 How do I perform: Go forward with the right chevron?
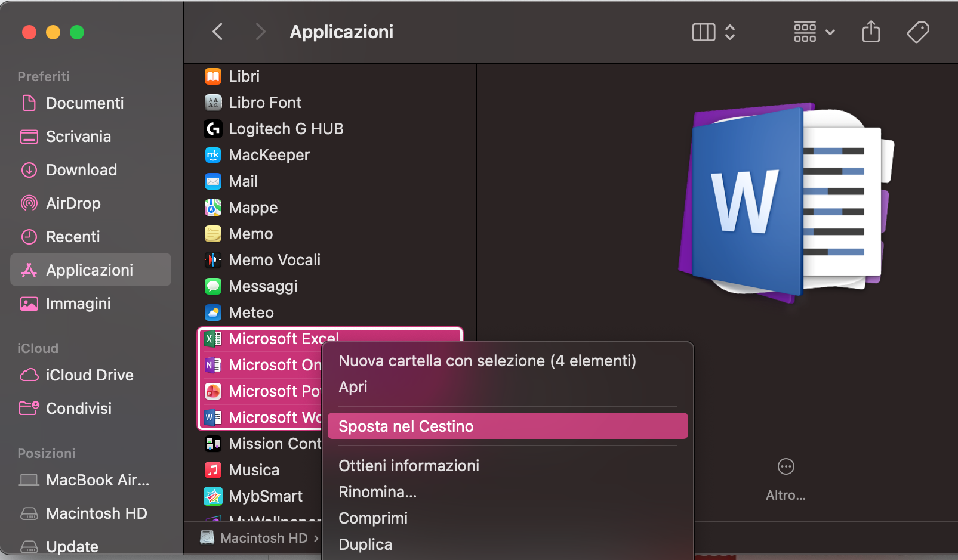coord(260,32)
